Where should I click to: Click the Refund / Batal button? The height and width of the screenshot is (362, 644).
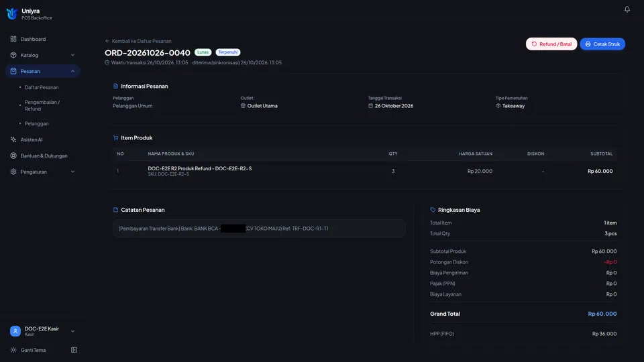point(551,44)
